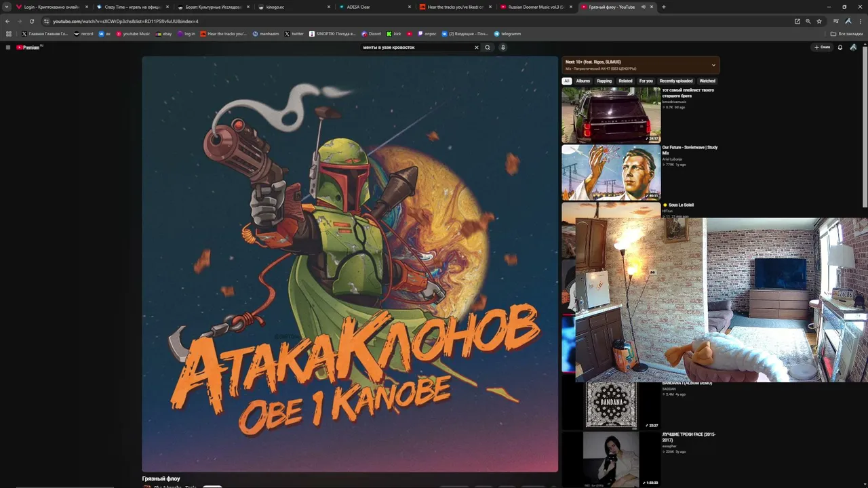Screen dimensions: 868x488
Task: Open the SINOPTIK bookmark
Action: (x=332, y=34)
